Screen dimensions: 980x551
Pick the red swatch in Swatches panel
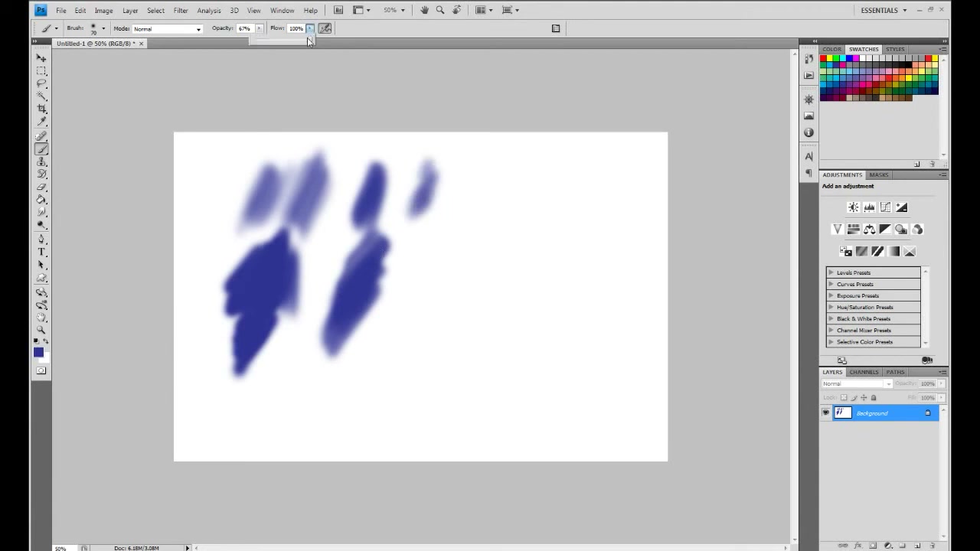pos(824,59)
